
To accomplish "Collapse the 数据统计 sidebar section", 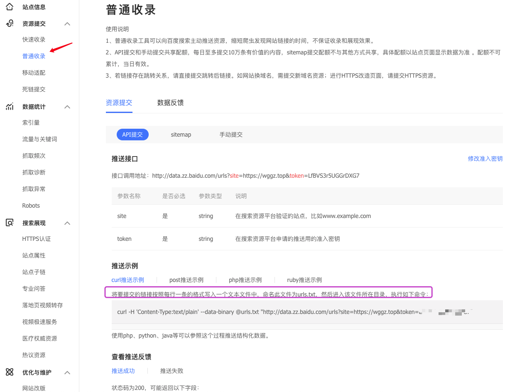I will tap(67, 107).
